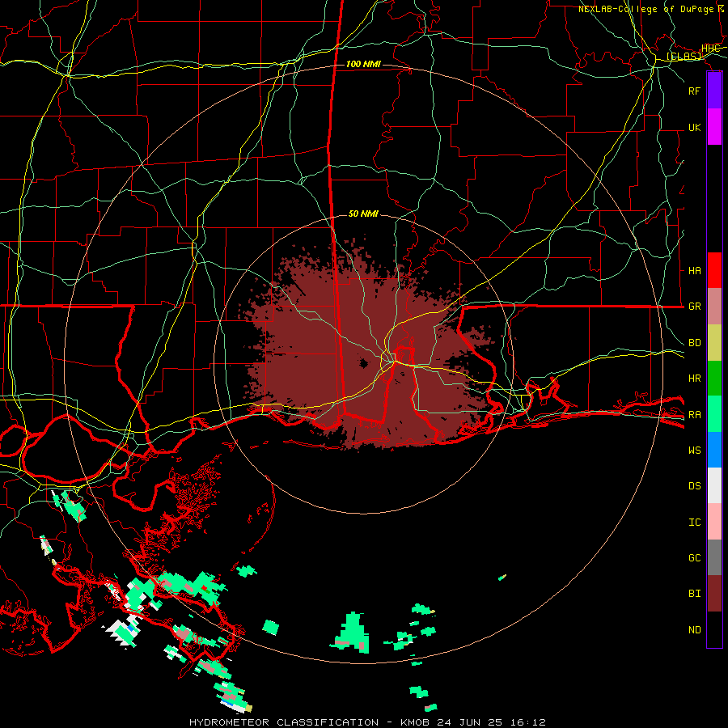Viewport: 728px width, 728px height.
Task: Click the HYDROMETEOR CLASSIFICATION title text
Action: pyautogui.click(x=284, y=722)
